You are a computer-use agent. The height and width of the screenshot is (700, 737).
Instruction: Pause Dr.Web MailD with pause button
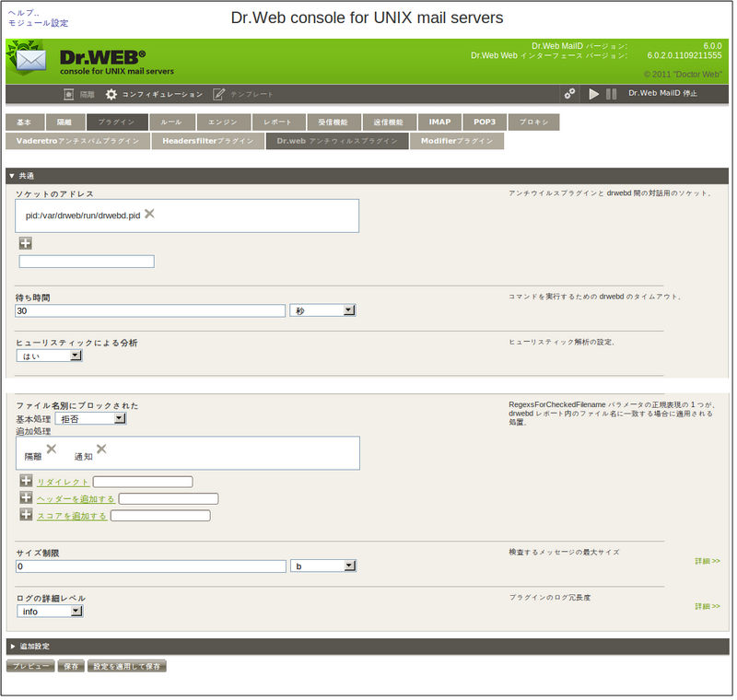[611, 94]
